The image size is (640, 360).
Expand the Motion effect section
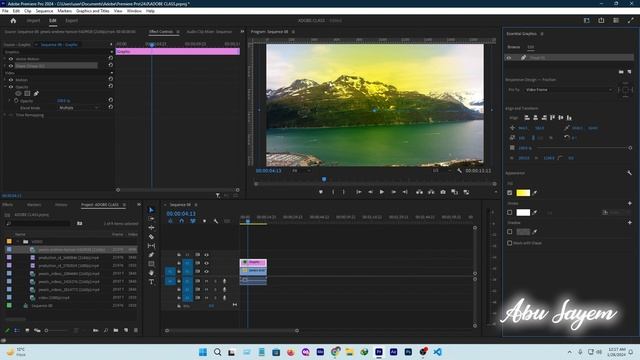point(5,80)
